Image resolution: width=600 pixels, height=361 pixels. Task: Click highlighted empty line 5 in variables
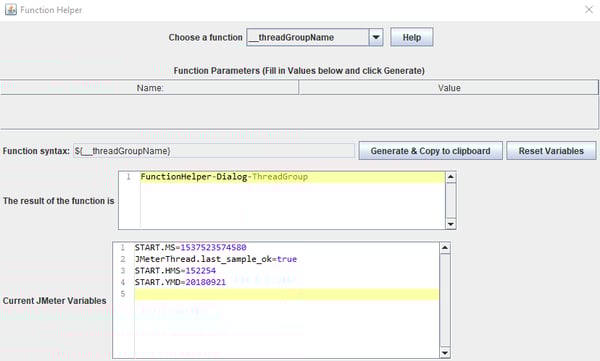286,294
